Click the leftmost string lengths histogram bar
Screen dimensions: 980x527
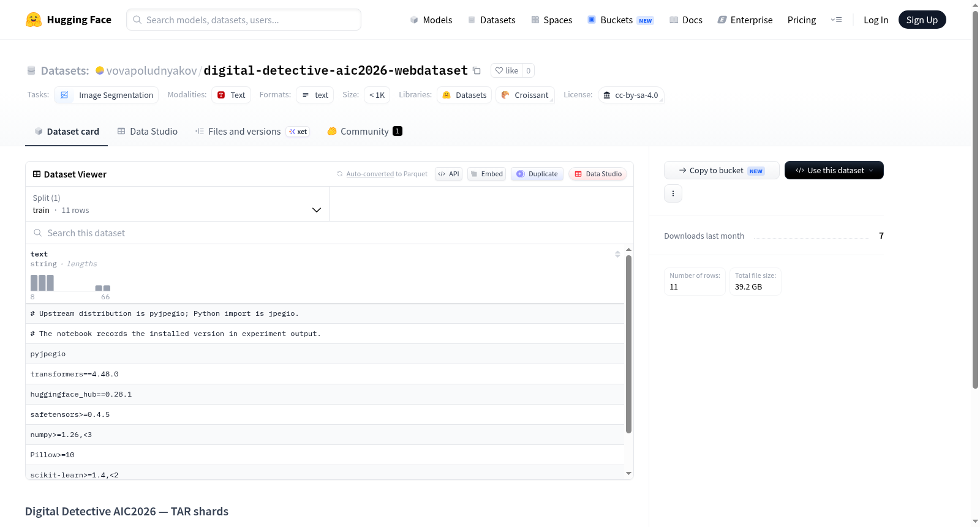pyautogui.click(x=34, y=283)
